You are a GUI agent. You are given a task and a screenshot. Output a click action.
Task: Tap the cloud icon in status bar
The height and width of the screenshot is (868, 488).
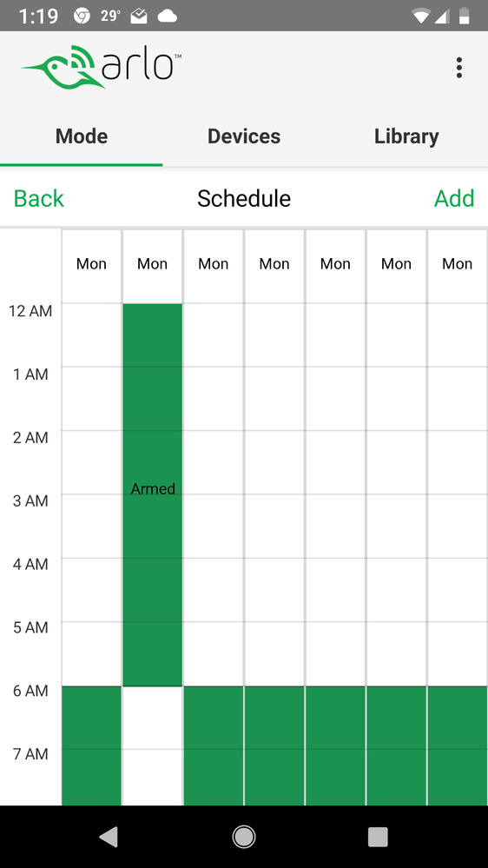coord(167,17)
